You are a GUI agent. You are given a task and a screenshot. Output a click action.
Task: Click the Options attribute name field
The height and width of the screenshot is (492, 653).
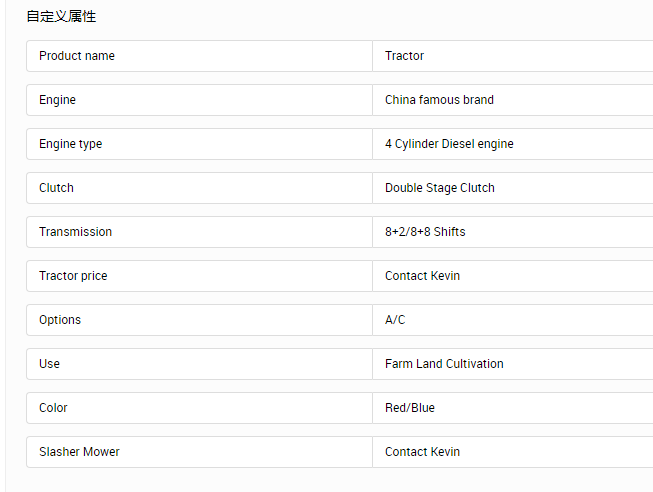tap(199, 320)
